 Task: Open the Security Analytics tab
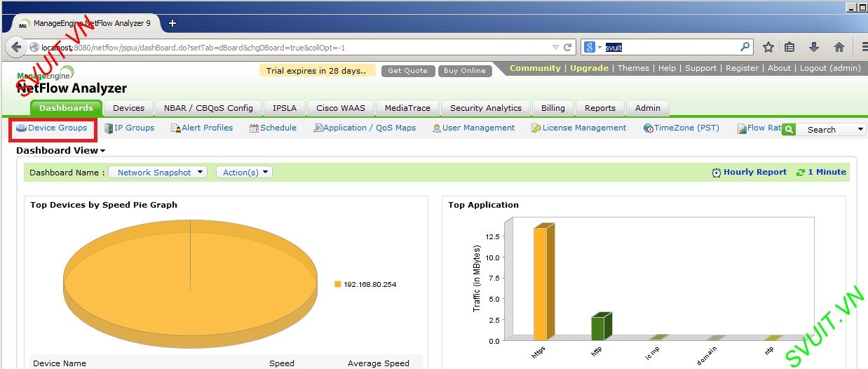[x=486, y=108]
